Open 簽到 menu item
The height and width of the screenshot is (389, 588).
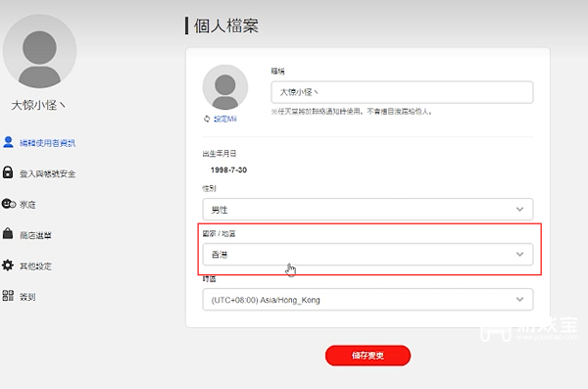(x=27, y=297)
